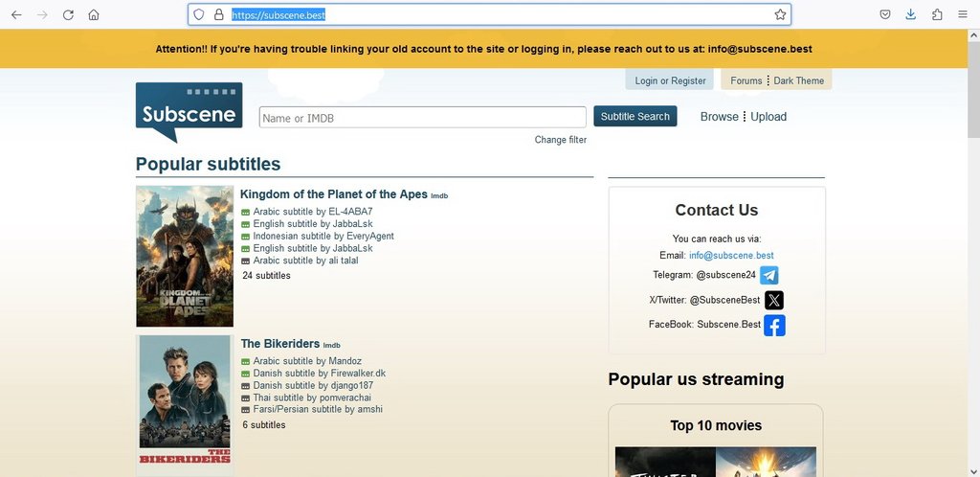980x477 pixels.
Task: Click the 24 subtitles count
Action: [x=266, y=276]
